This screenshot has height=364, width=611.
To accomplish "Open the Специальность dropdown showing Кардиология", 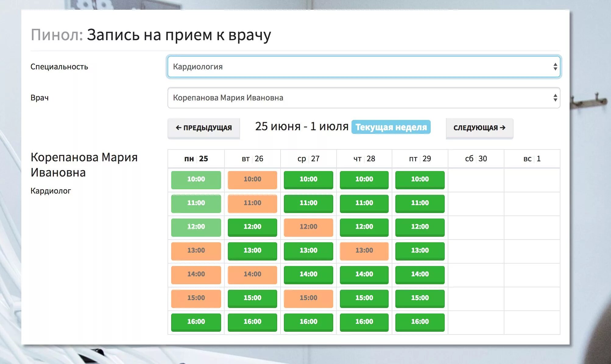I will click(x=364, y=67).
